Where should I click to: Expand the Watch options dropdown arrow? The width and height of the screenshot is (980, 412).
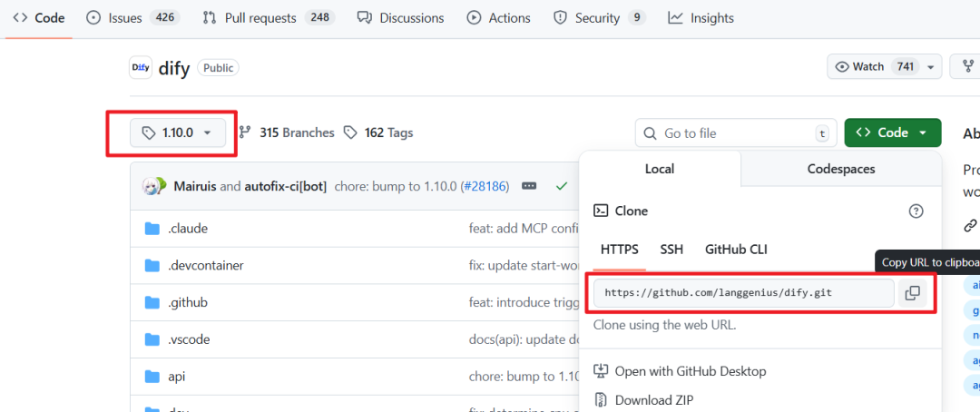(x=931, y=67)
